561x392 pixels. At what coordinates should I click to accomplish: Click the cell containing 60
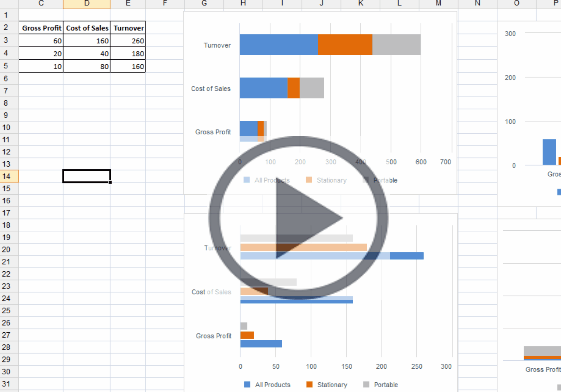point(41,41)
